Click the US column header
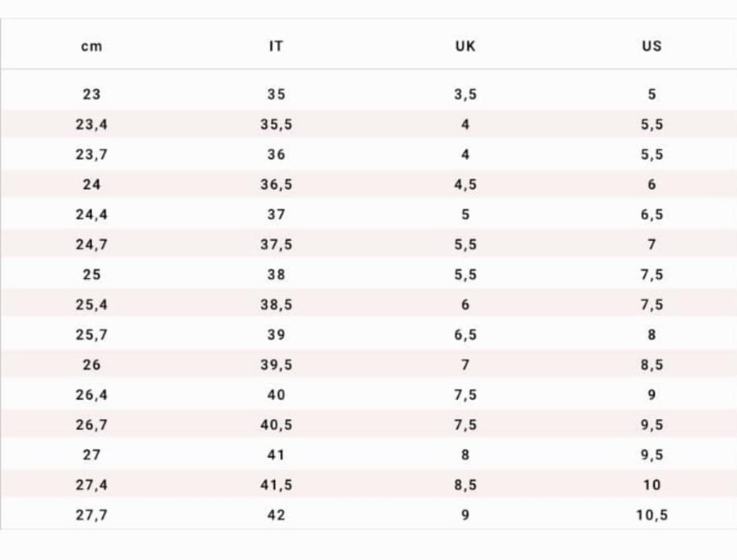Screen dimensions: 737x560 pos(652,46)
